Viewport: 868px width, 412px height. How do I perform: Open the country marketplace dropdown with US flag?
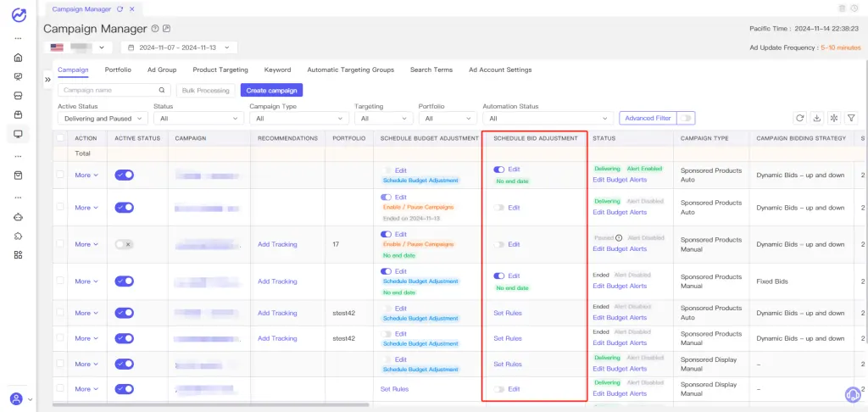tap(78, 47)
